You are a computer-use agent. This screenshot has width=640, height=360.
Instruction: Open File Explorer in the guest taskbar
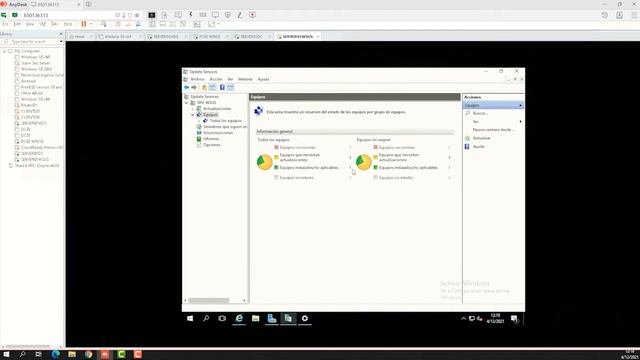(x=256, y=318)
